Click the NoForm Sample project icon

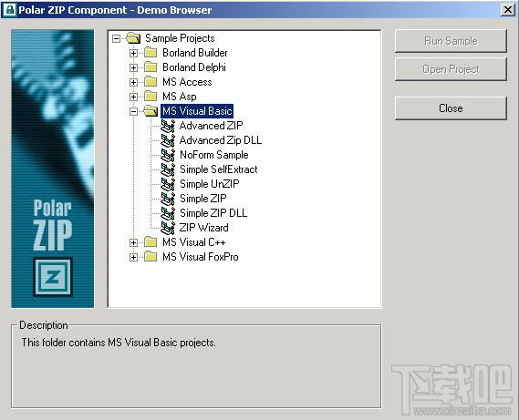(168, 155)
